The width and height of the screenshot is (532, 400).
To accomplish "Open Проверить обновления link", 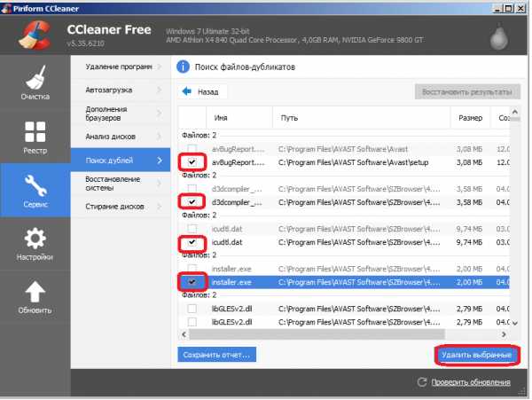I will tap(471, 382).
